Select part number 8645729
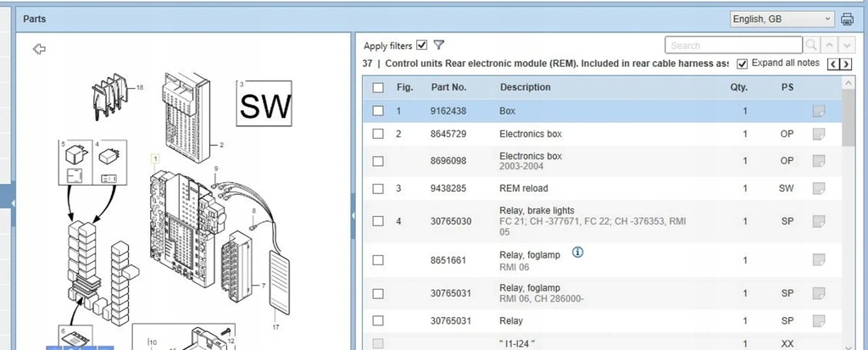The height and width of the screenshot is (350, 868). [448, 134]
